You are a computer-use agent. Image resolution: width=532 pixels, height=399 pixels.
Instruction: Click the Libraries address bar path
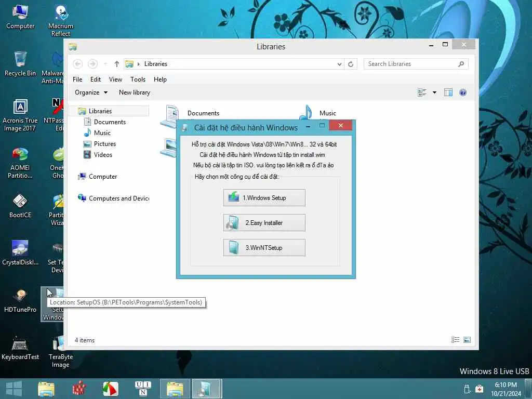coord(156,64)
